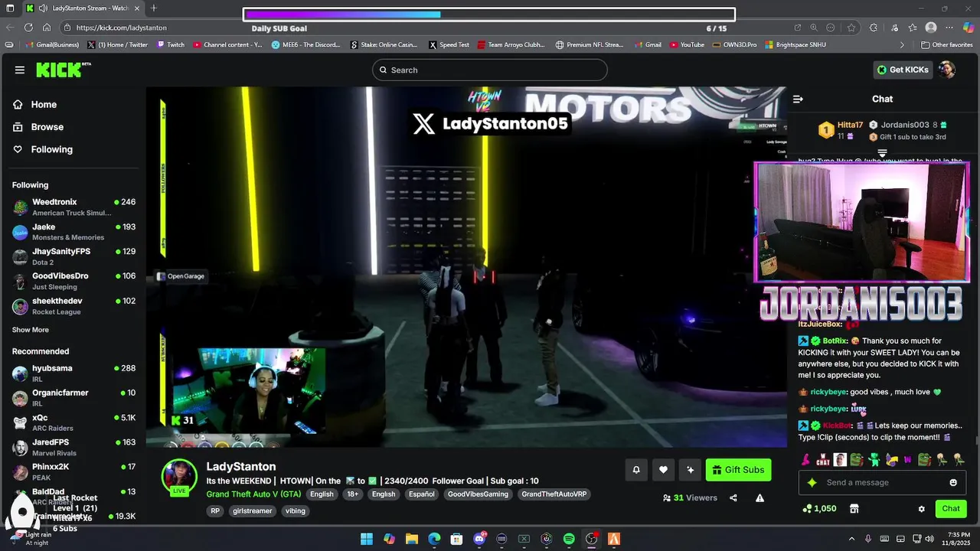Open GoodVibesDro channel

(73, 281)
